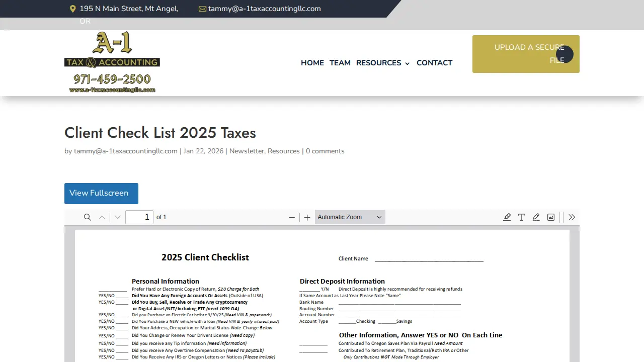Screen dimensions: 644x362
Task: Go to the Team page
Action: 340,63
